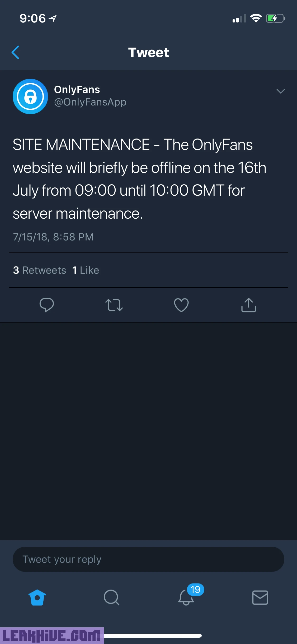297x644 pixels.
Task: Tap the battery charging icon
Action: point(275,18)
